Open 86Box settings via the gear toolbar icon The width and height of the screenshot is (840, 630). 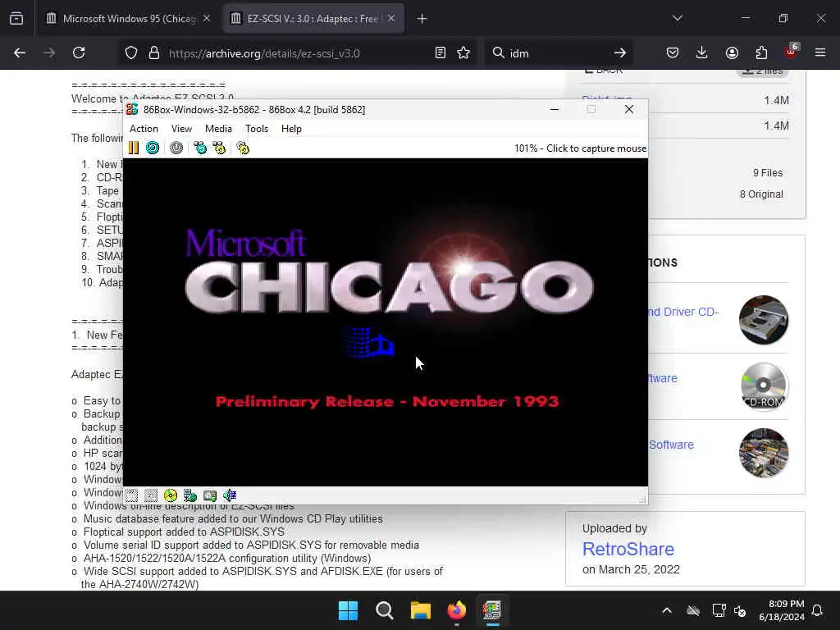pos(243,148)
